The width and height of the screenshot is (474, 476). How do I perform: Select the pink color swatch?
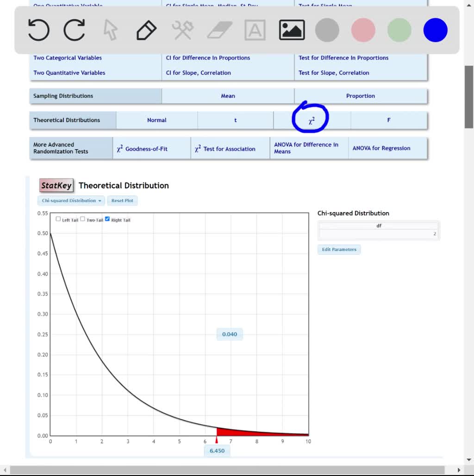click(x=363, y=30)
